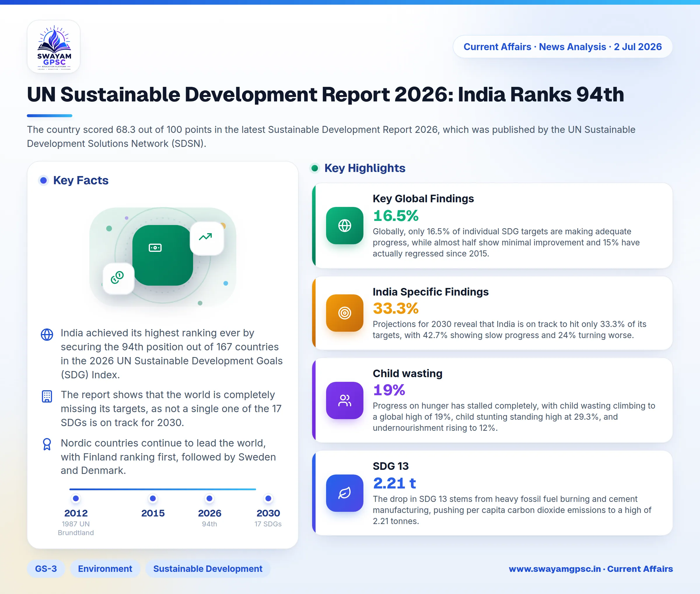The image size is (700, 594).
Task: Click the paragraph about missing 17 SDG targets
Action: click(171, 408)
